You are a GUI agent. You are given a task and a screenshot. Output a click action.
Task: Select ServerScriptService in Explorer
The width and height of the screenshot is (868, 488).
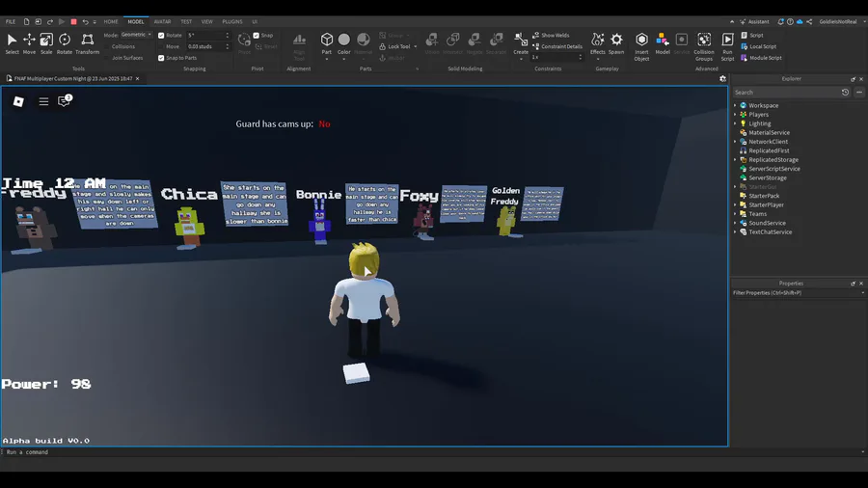click(773, 169)
